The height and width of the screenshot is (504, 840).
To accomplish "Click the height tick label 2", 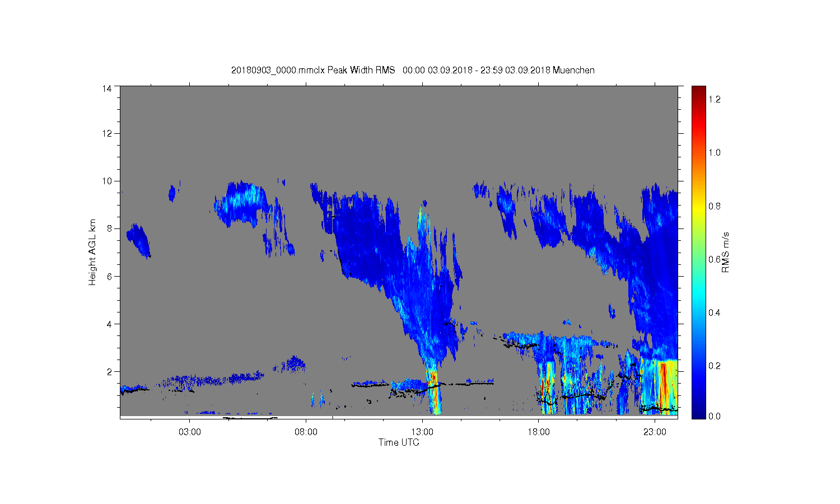I will [x=109, y=371].
